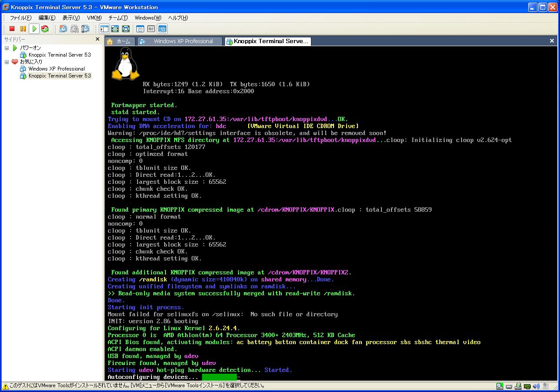
Task: Click the Revert to Snapshot toolbar icon
Action: (x=74, y=29)
